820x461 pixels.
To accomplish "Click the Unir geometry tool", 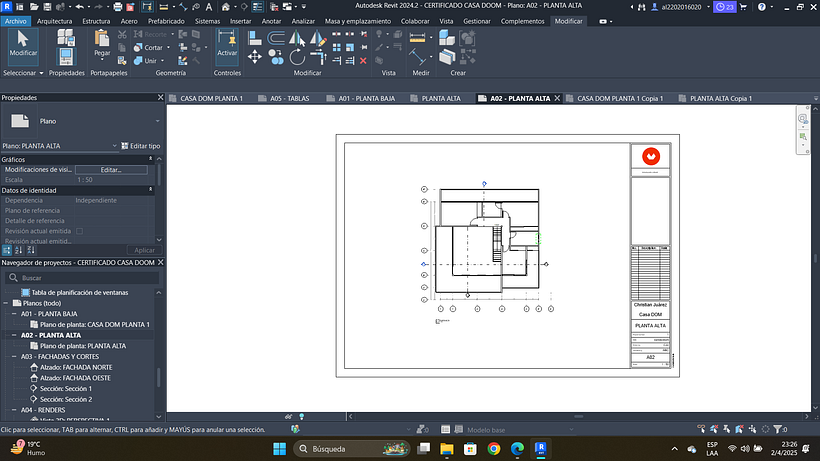I will click(147, 61).
